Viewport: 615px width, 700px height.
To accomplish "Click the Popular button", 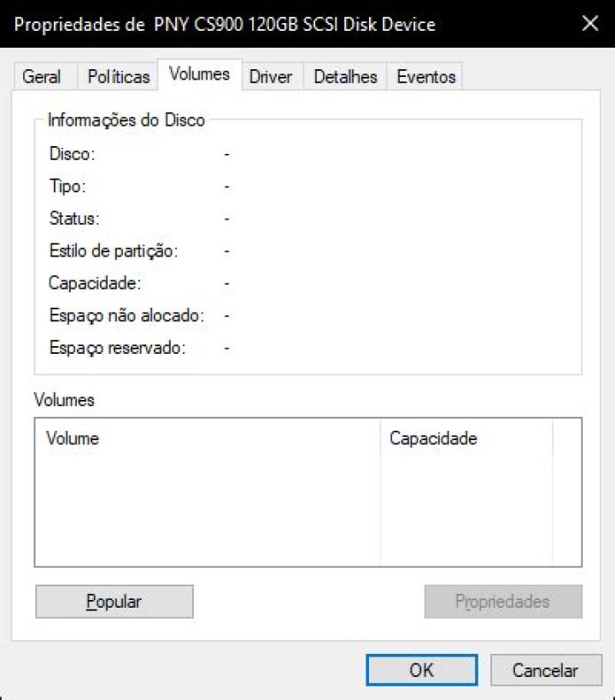I will point(114,602).
